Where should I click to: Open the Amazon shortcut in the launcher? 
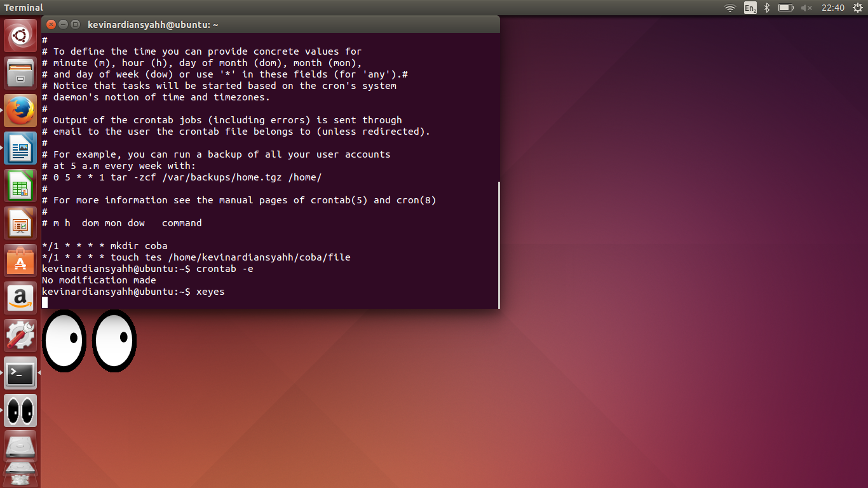(20, 298)
